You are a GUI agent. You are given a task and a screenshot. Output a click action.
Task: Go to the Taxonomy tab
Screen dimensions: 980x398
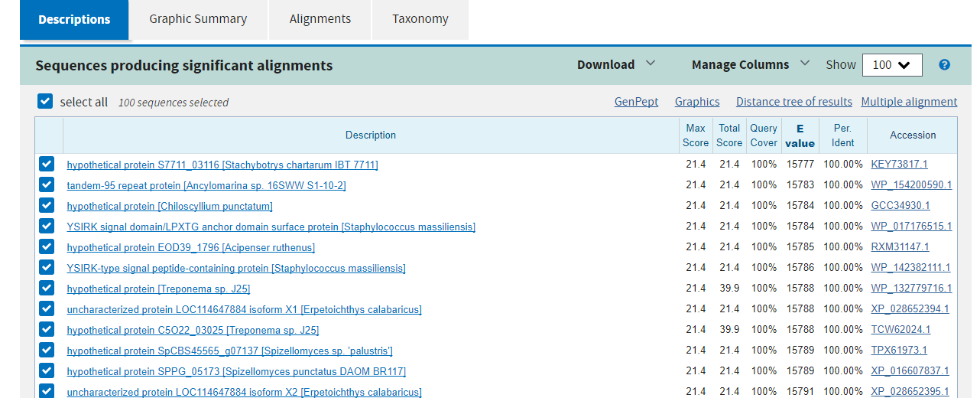[420, 19]
